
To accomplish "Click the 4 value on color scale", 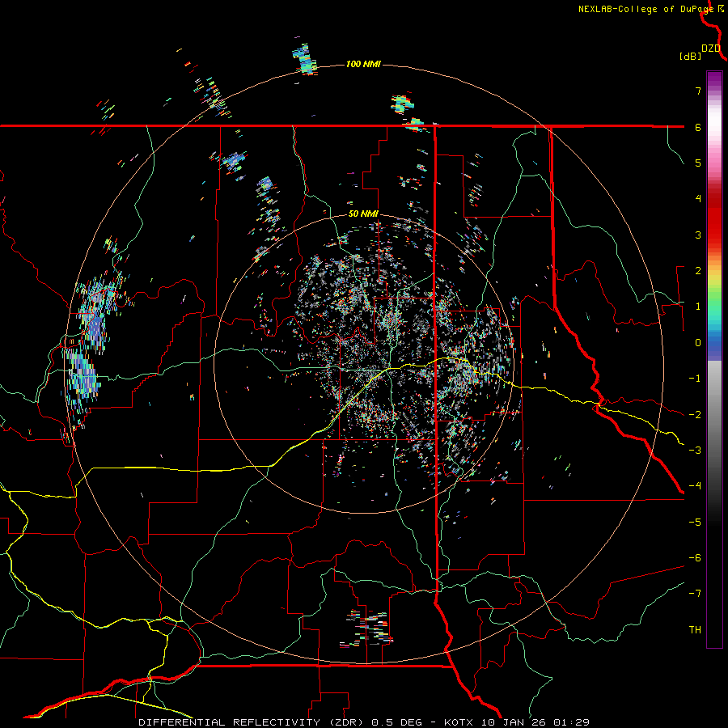I will 698,199.
